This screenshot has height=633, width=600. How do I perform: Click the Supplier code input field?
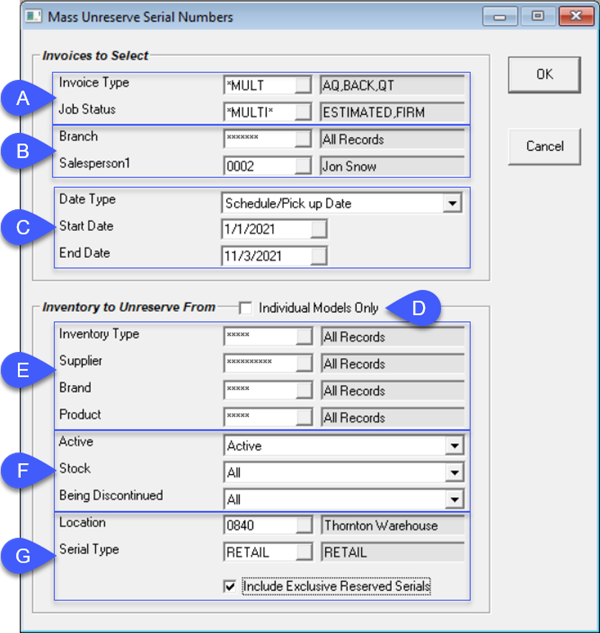click(x=260, y=364)
